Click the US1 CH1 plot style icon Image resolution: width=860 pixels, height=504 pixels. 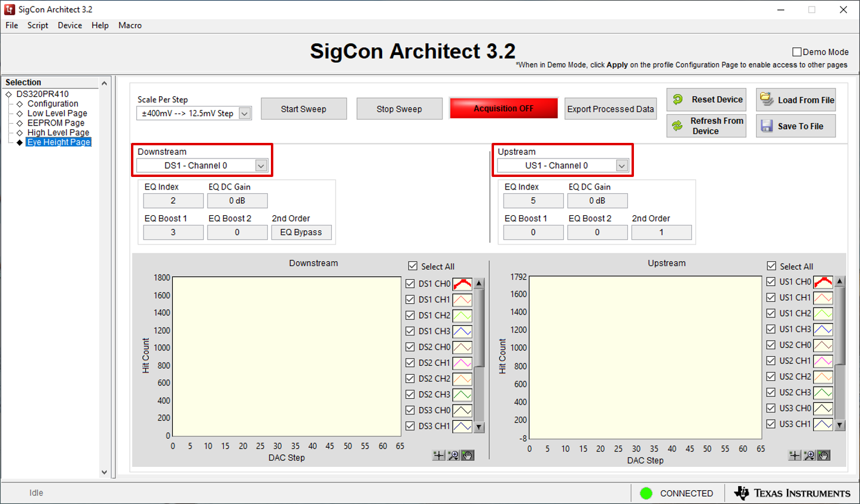coord(824,298)
